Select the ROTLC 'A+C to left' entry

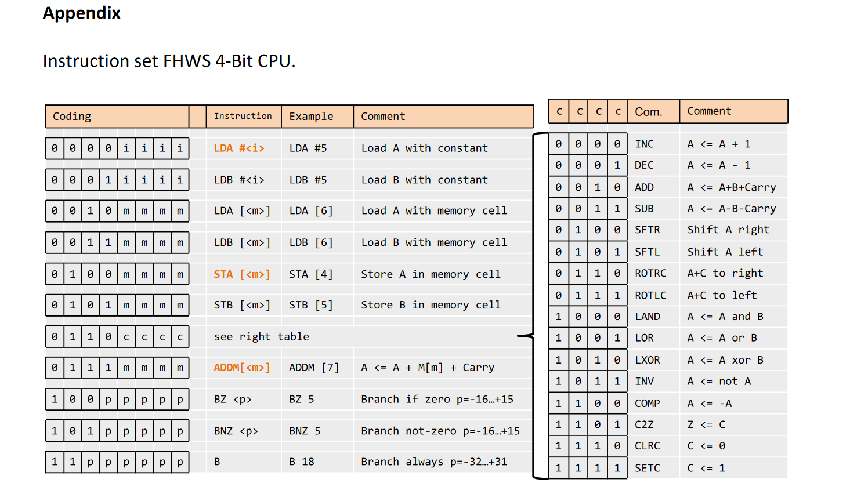pyautogui.click(x=650, y=295)
